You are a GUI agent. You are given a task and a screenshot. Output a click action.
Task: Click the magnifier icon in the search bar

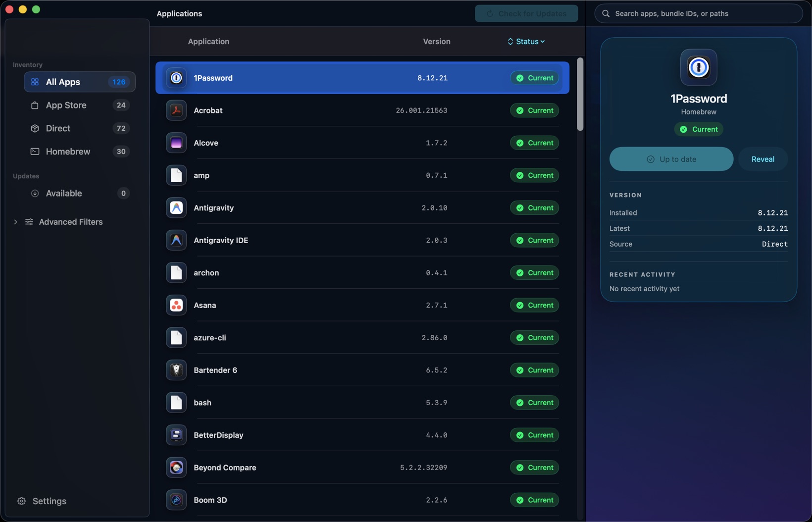click(606, 13)
